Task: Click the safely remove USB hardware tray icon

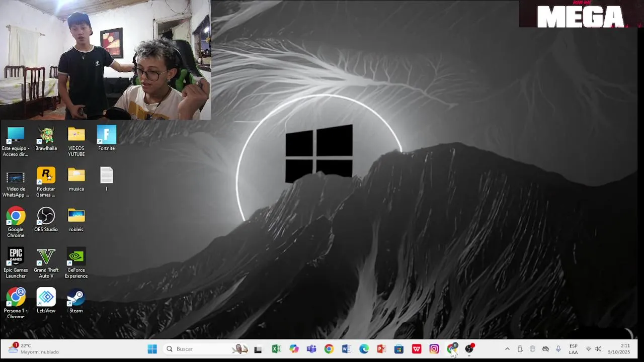Action: 520,349
